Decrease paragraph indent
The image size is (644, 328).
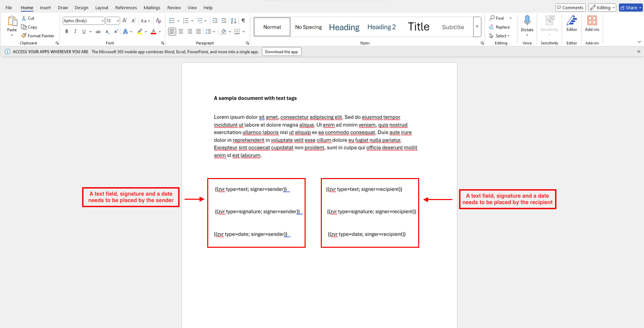(215, 21)
